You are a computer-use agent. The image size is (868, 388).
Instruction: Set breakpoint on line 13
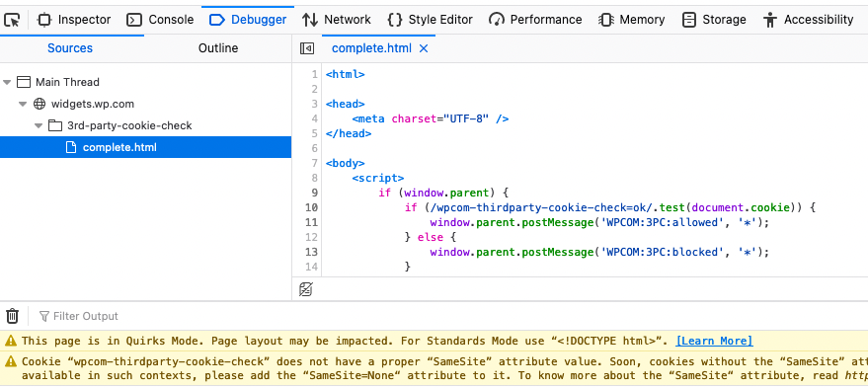pos(311,252)
